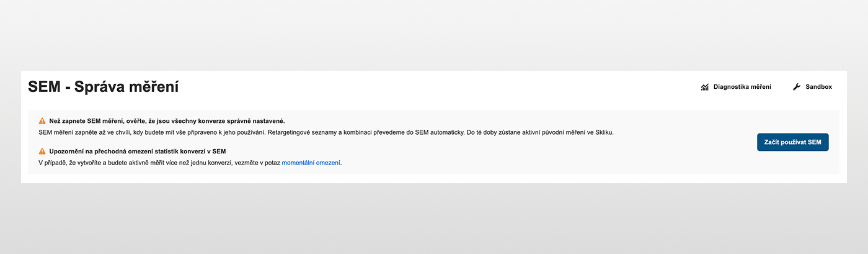This screenshot has height=254, width=868.
Task: Open Diagnostika měření via its text label
Action: point(742,87)
